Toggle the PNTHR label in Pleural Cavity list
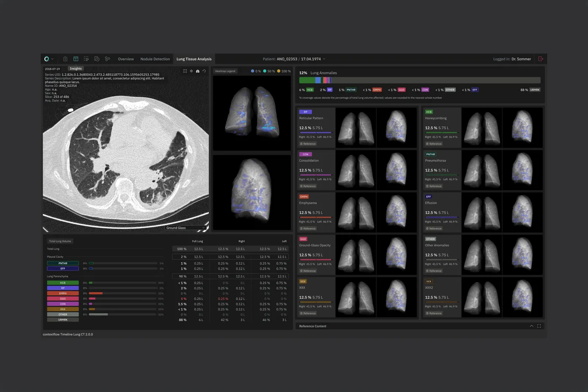The width and height of the screenshot is (588, 392). 63,264
